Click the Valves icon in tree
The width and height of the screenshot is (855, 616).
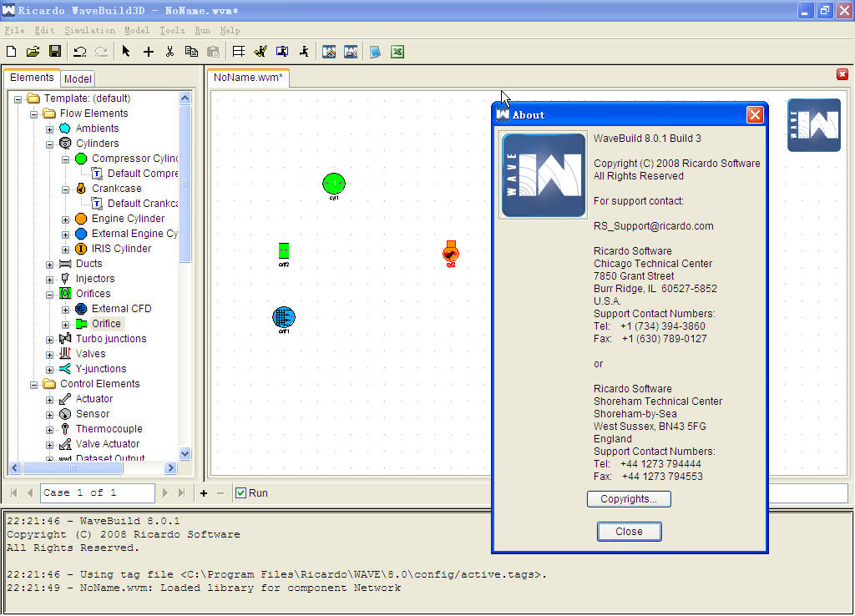coord(65,353)
